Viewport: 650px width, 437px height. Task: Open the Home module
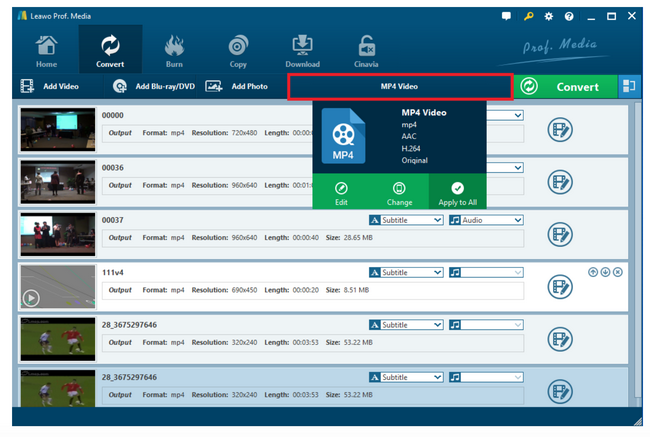pos(46,51)
